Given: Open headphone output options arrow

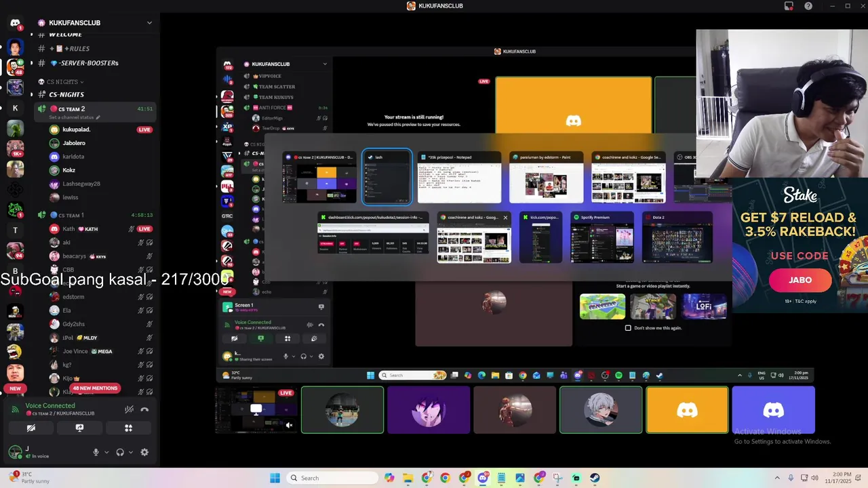Looking at the screenshot, I should pyautogui.click(x=131, y=452).
